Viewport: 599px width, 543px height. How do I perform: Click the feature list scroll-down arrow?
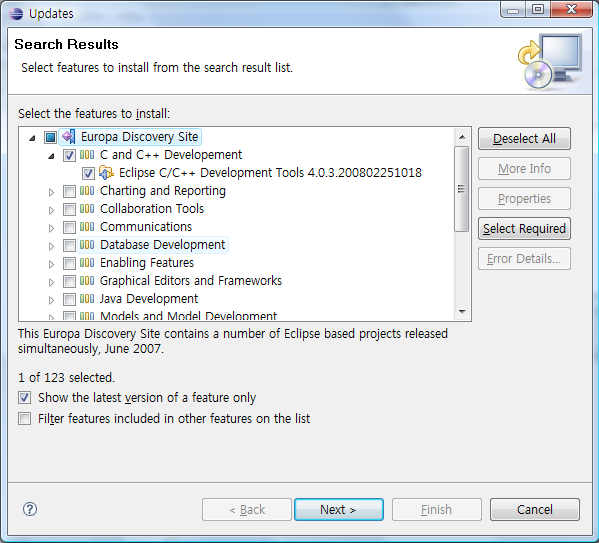[462, 312]
